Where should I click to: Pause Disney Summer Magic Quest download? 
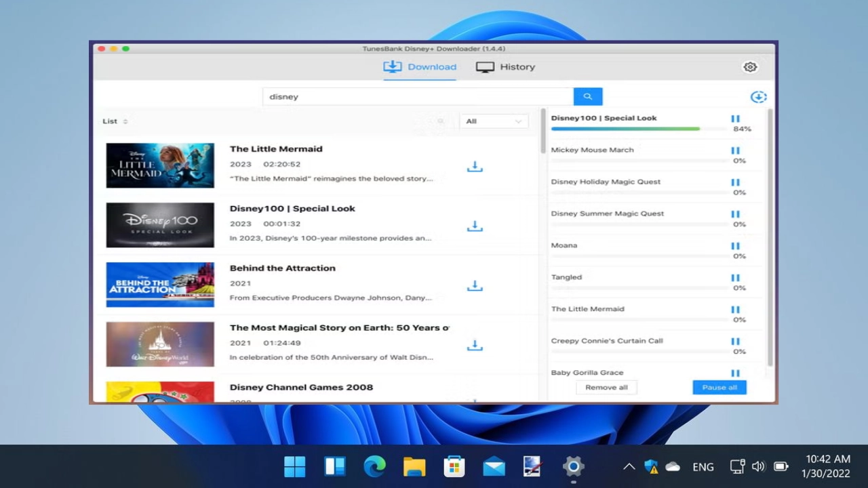[735, 214]
